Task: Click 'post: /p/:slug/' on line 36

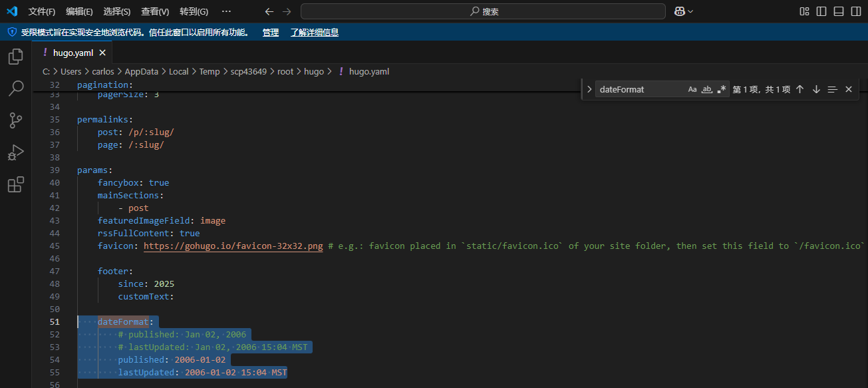Action: click(136, 132)
